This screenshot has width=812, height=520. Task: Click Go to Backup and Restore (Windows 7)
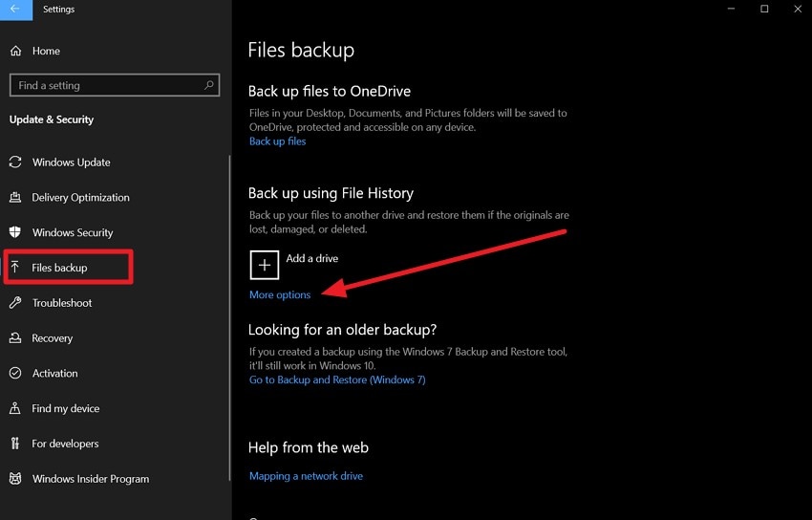[x=337, y=379]
